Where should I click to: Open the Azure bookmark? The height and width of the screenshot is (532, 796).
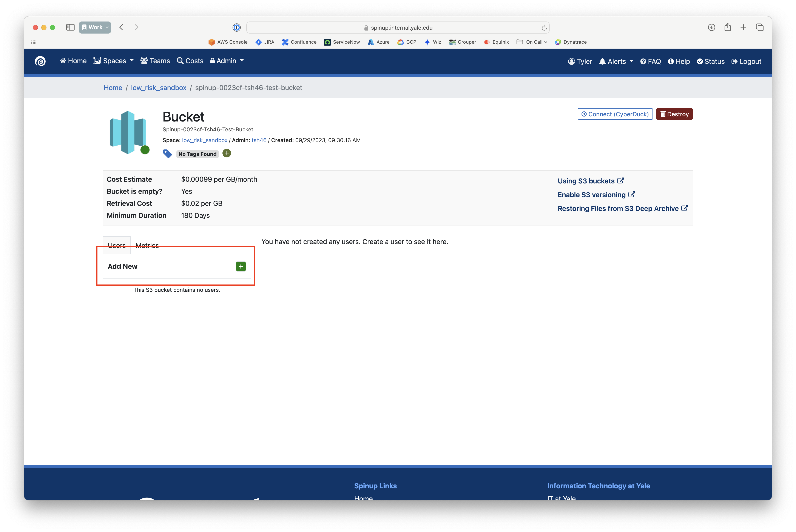click(x=378, y=42)
